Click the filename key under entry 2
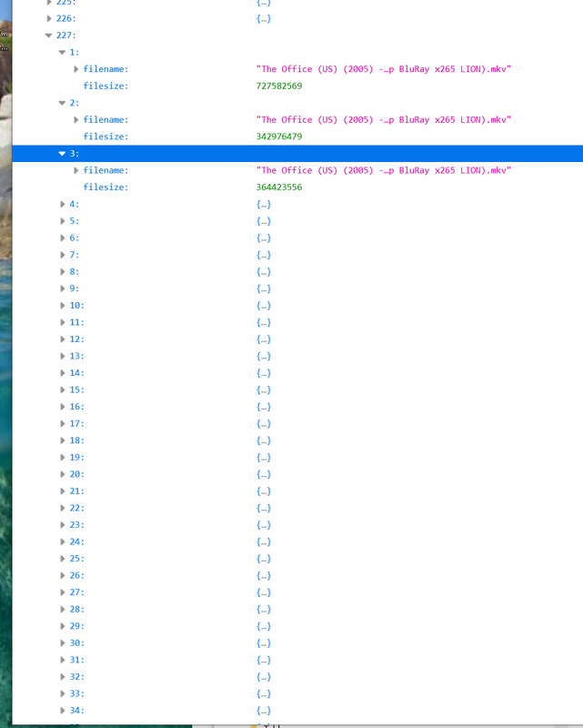The image size is (583, 728). click(x=106, y=120)
